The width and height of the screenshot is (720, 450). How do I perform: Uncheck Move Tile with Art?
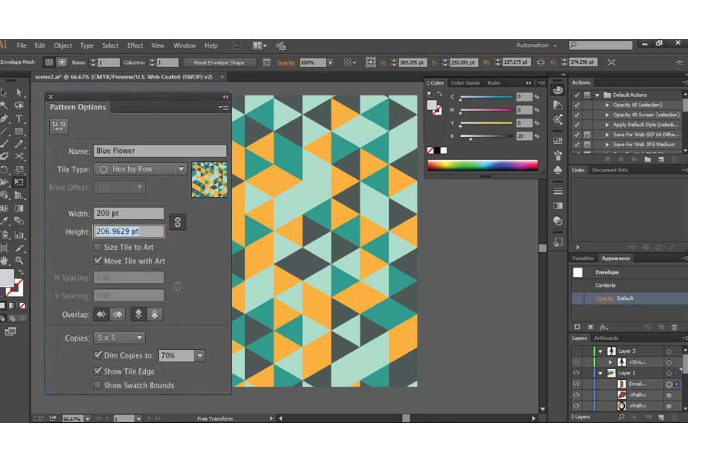[97, 260]
